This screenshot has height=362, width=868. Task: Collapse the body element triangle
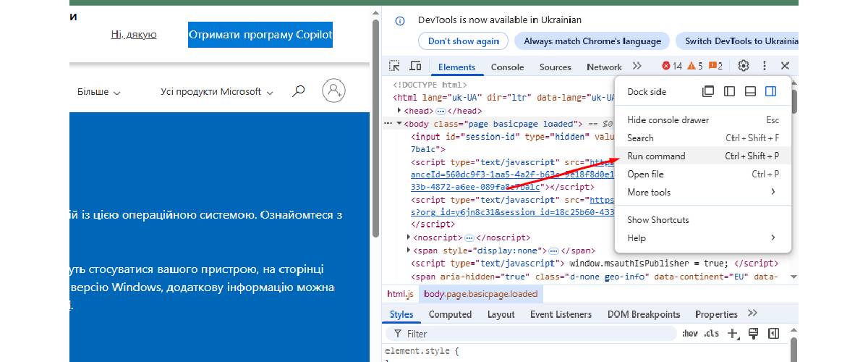point(399,124)
